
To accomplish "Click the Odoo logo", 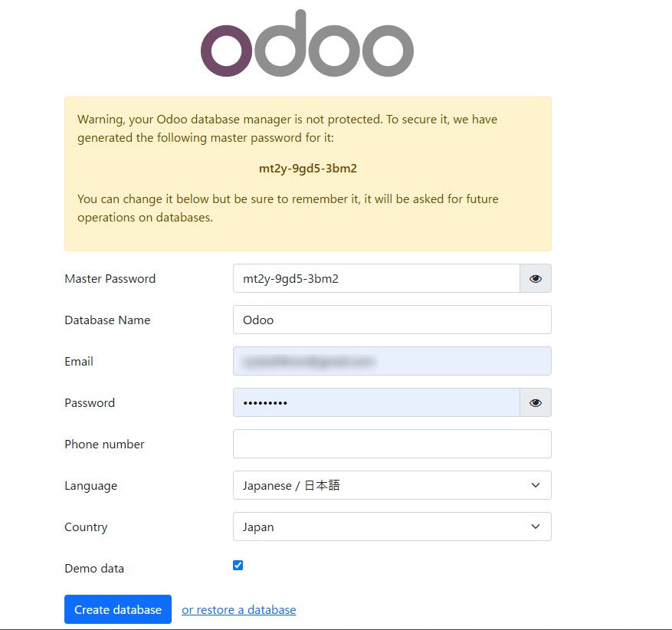I will (x=307, y=43).
